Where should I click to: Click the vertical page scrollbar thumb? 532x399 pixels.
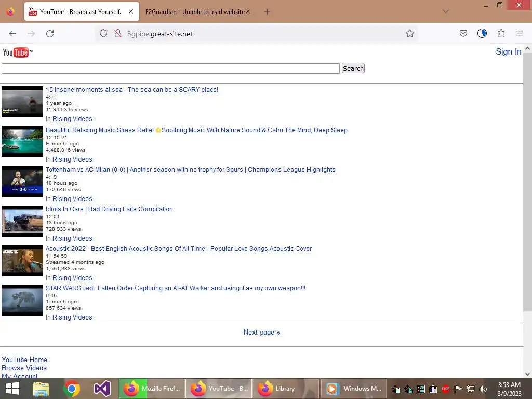click(528, 181)
